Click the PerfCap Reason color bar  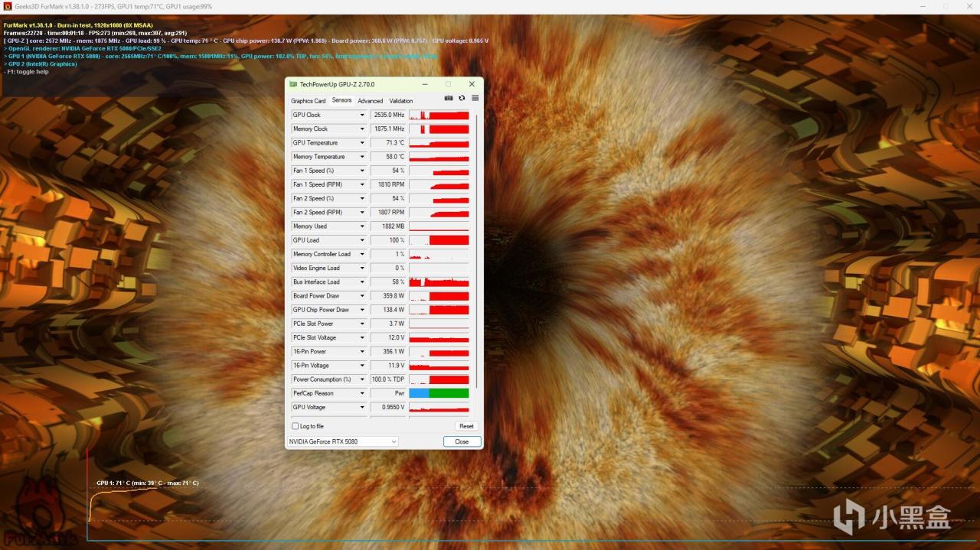(439, 393)
